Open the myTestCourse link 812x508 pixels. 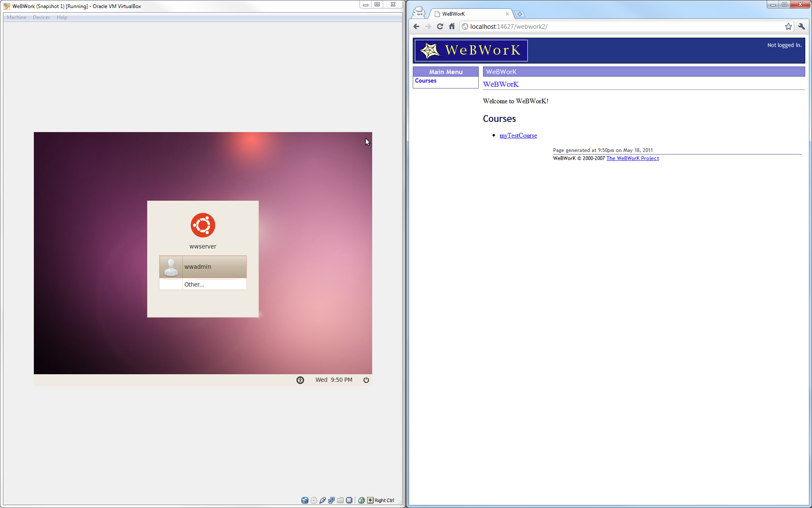[518, 135]
